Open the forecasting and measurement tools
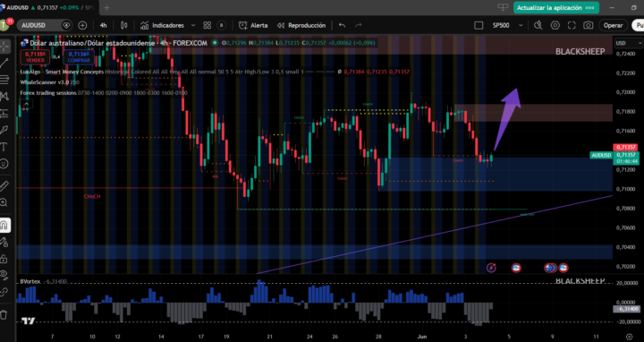 4,113
